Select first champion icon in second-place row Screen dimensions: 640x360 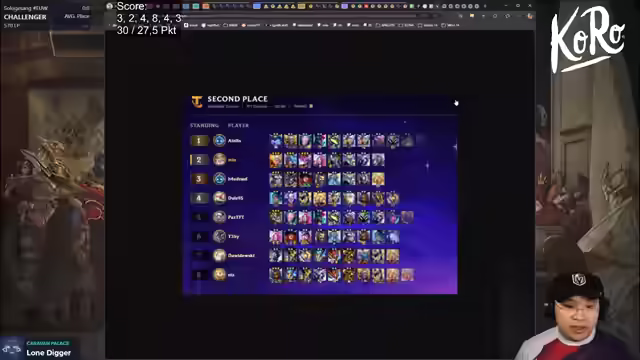tap(276, 160)
